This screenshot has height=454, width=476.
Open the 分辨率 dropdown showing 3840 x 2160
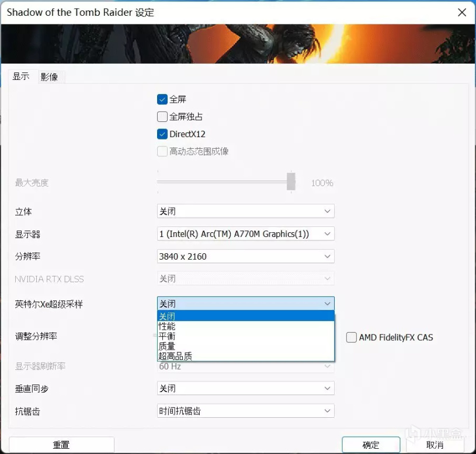point(245,257)
